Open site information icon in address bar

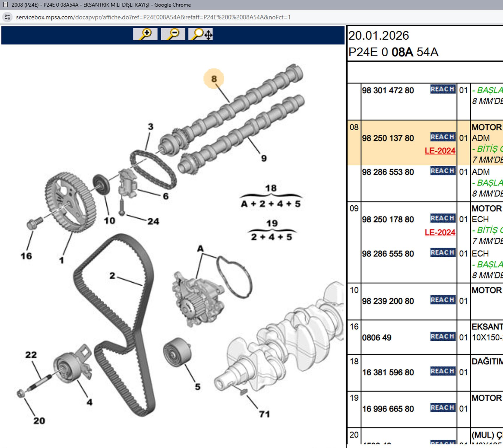click(x=8, y=17)
